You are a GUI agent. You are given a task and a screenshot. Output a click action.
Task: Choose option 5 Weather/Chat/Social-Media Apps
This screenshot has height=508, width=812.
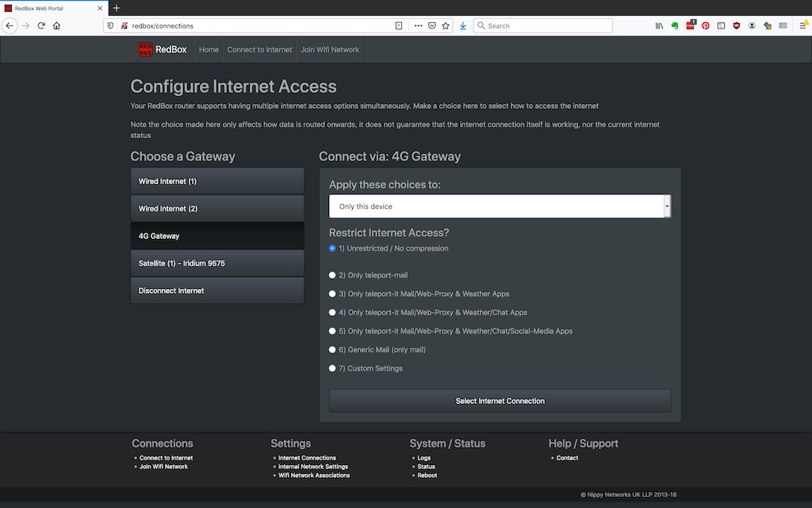coord(332,331)
